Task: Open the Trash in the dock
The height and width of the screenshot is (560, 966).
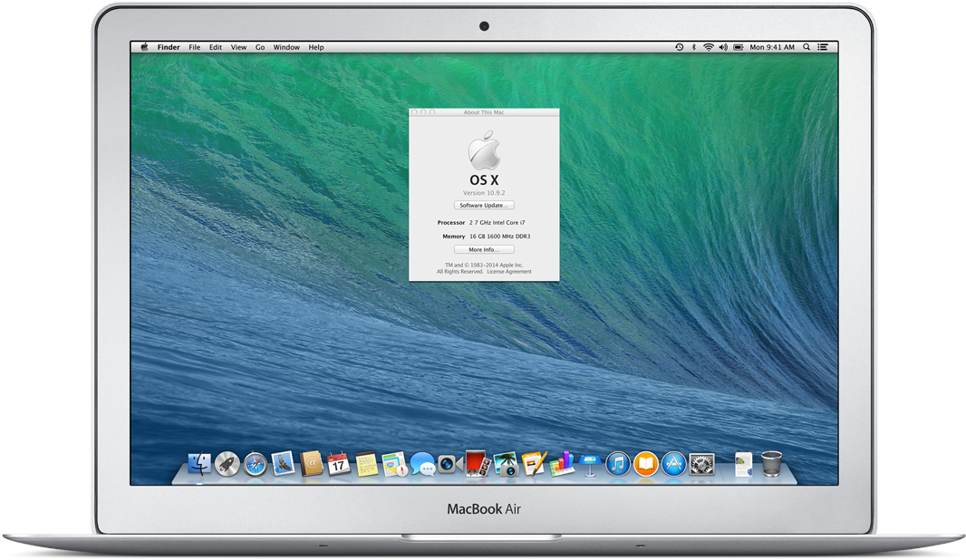Action: coord(771,464)
